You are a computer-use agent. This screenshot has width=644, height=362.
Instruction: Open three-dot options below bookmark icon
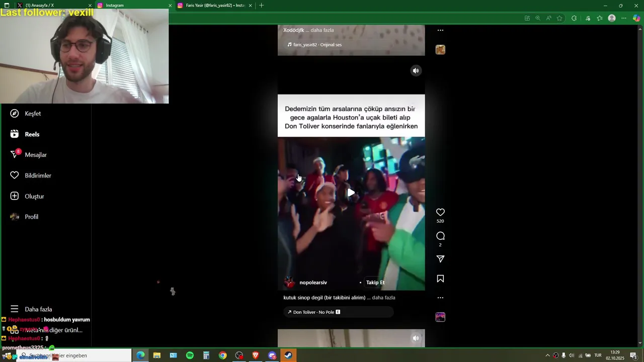point(440,298)
